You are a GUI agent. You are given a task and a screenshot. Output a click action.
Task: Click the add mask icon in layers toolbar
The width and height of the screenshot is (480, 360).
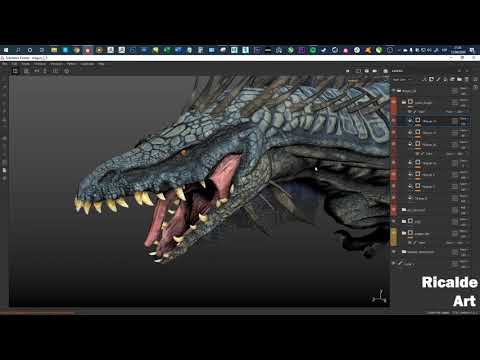tap(431, 79)
